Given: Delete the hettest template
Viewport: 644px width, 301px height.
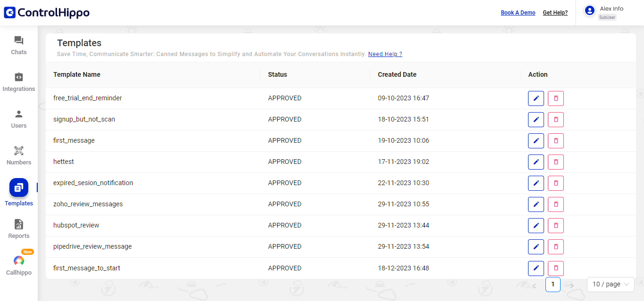Looking at the screenshot, I should pos(555,162).
